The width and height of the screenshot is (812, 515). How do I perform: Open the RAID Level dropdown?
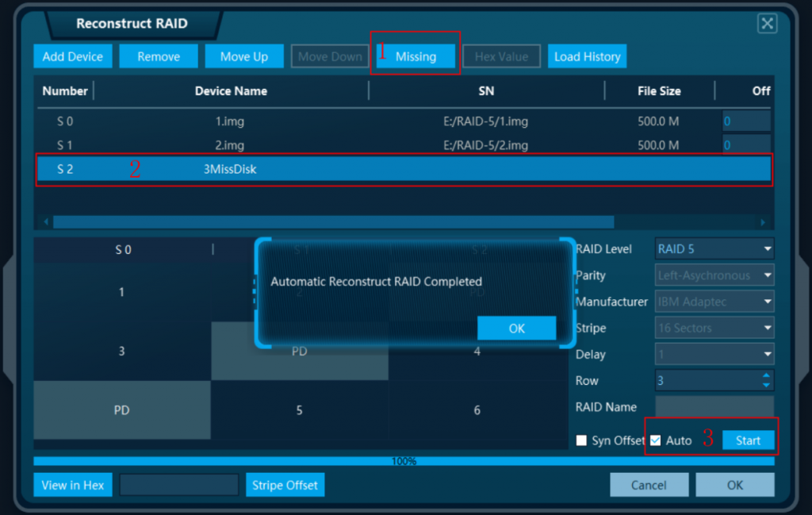click(x=713, y=248)
